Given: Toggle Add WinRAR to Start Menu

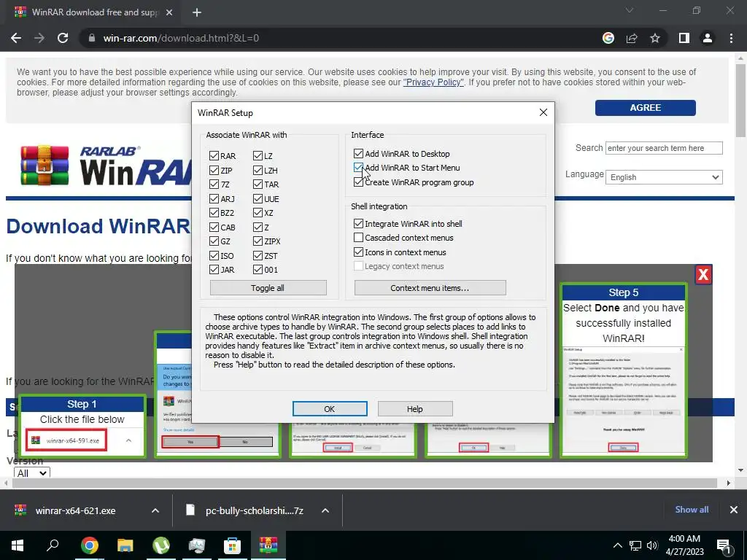Looking at the screenshot, I should [358, 168].
